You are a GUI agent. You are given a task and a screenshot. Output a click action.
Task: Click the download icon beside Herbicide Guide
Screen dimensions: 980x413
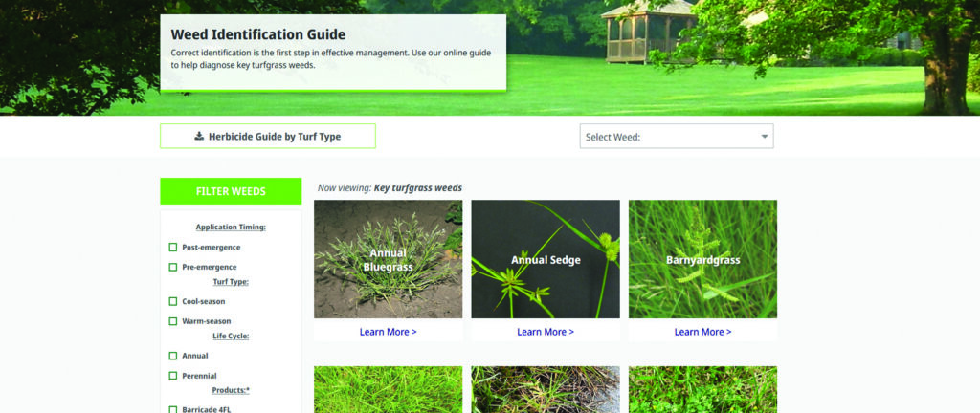[199, 136]
